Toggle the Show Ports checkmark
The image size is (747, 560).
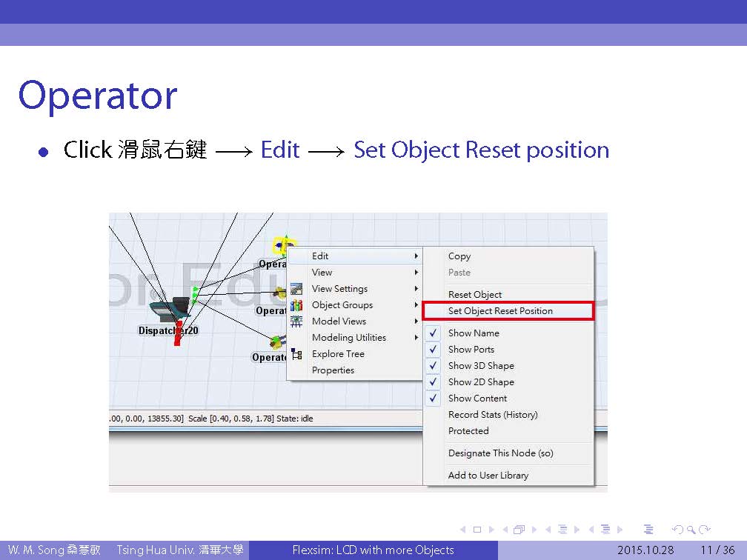pos(434,350)
